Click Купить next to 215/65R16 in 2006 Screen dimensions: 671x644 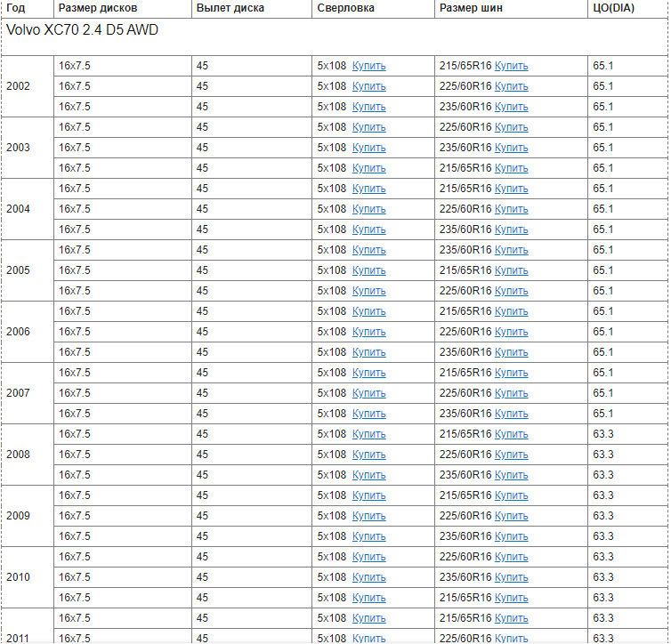(x=512, y=311)
